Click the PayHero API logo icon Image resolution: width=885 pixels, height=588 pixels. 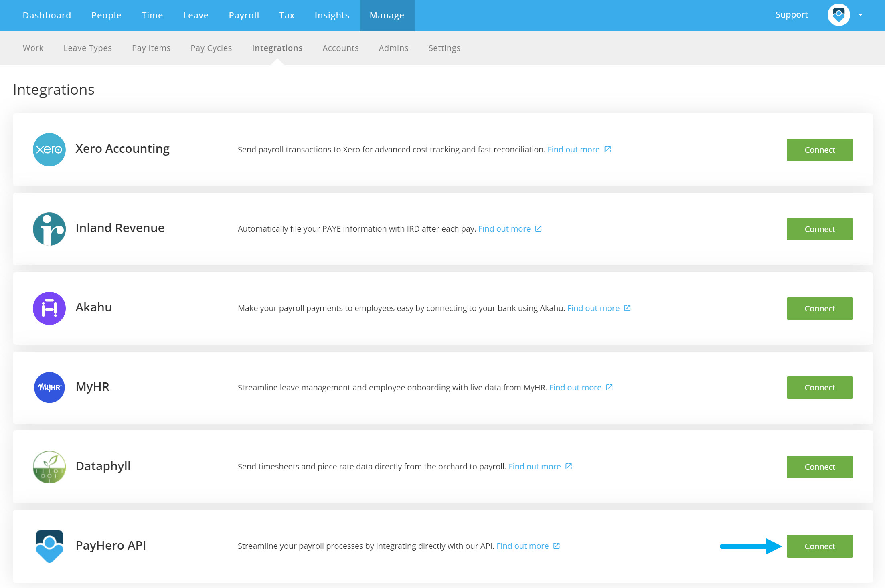pyautogui.click(x=49, y=546)
